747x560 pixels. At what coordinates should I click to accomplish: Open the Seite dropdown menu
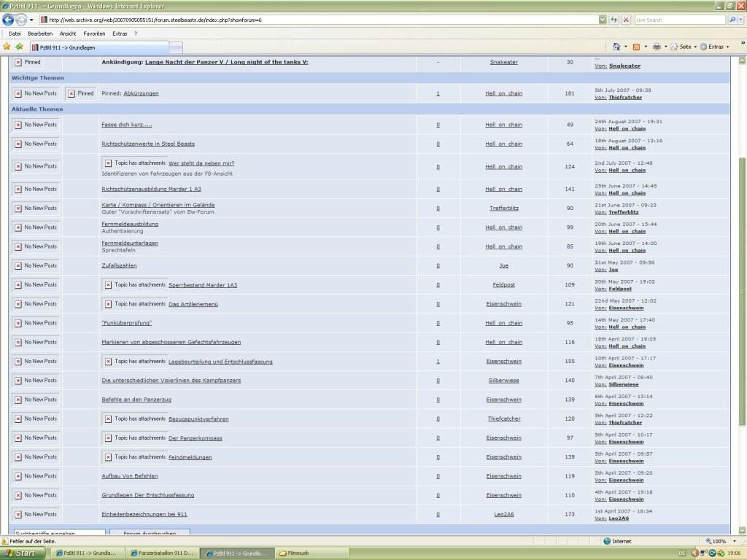click(684, 47)
